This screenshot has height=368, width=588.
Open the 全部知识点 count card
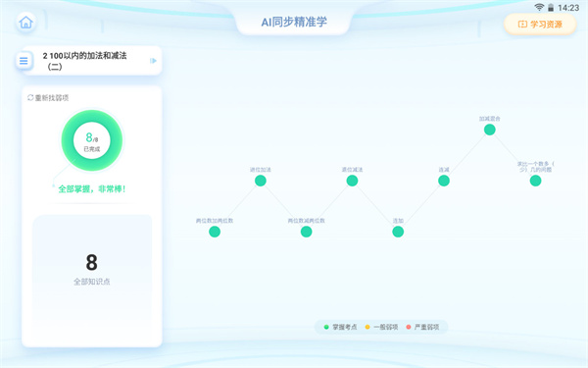(x=92, y=269)
